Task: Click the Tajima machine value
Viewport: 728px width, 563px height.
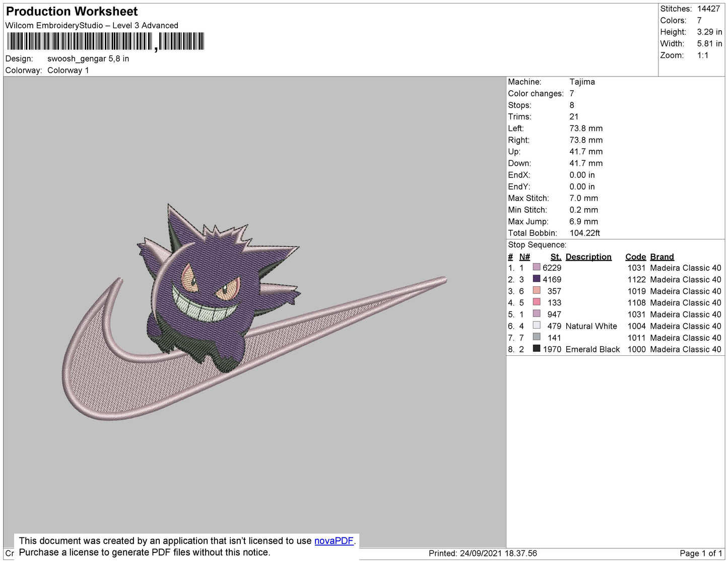Action: pyautogui.click(x=582, y=82)
